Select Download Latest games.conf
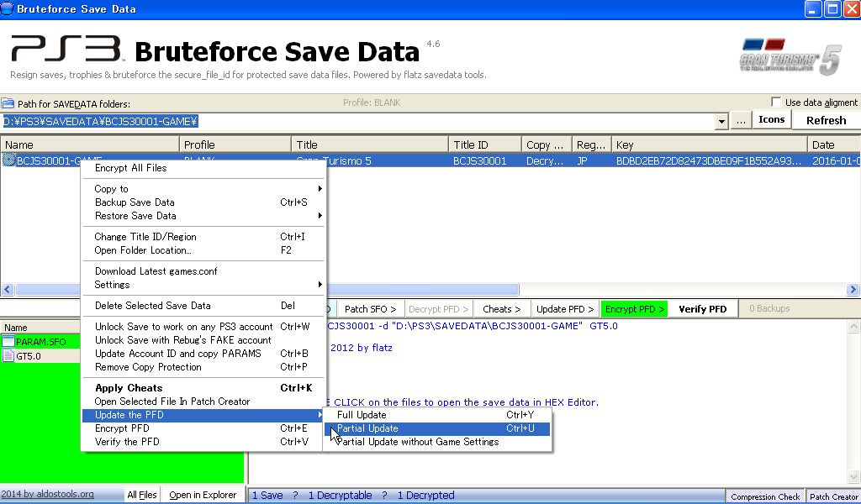Image resolution: width=861 pixels, height=504 pixels. pos(203,271)
